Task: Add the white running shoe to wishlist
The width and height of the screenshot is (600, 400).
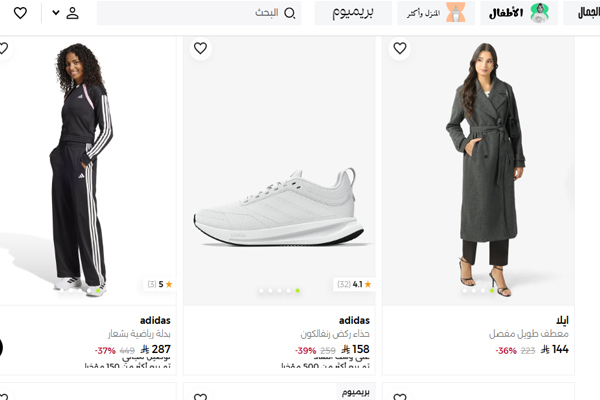Action: pos(200,48)
